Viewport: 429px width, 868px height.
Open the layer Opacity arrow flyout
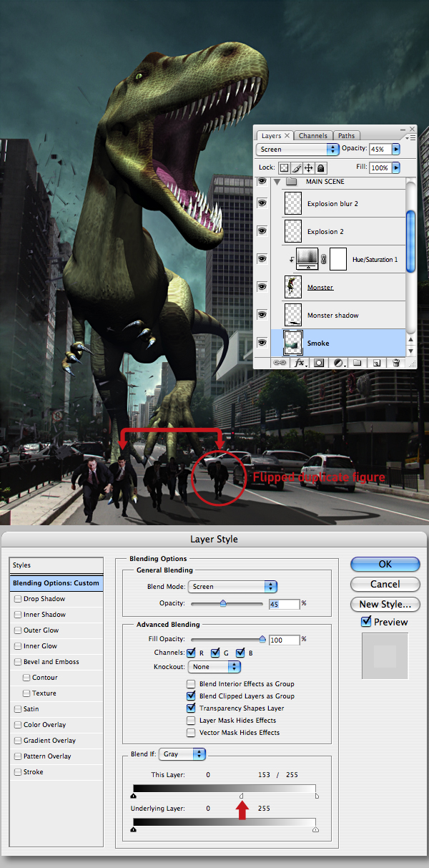[396, 150]
